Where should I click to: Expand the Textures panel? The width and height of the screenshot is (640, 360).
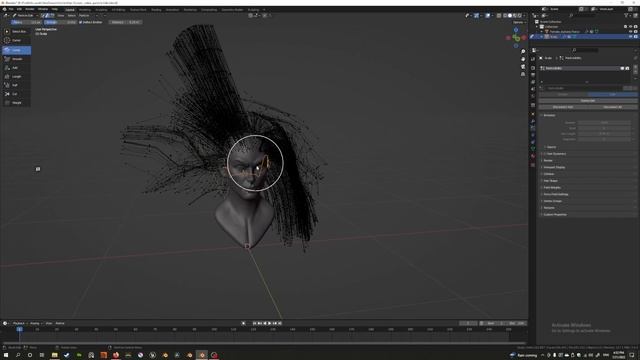pyautogui.click(x=549, y=208)
